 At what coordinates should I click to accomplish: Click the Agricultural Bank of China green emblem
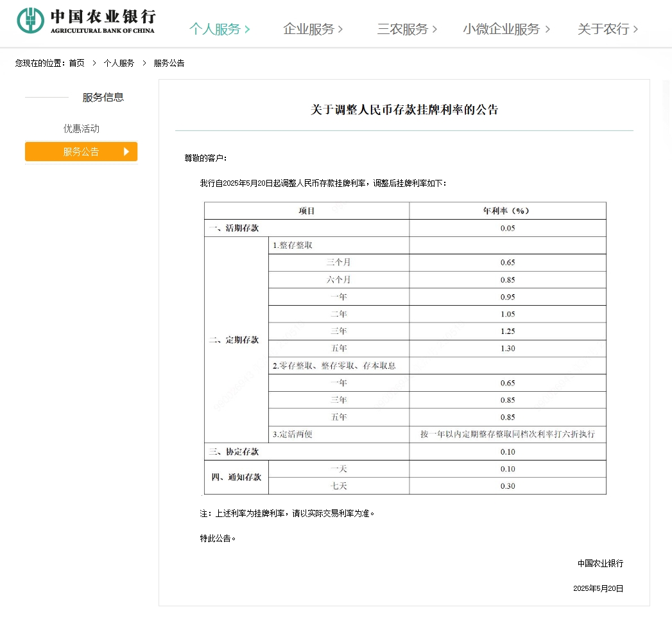click(31, 21)
